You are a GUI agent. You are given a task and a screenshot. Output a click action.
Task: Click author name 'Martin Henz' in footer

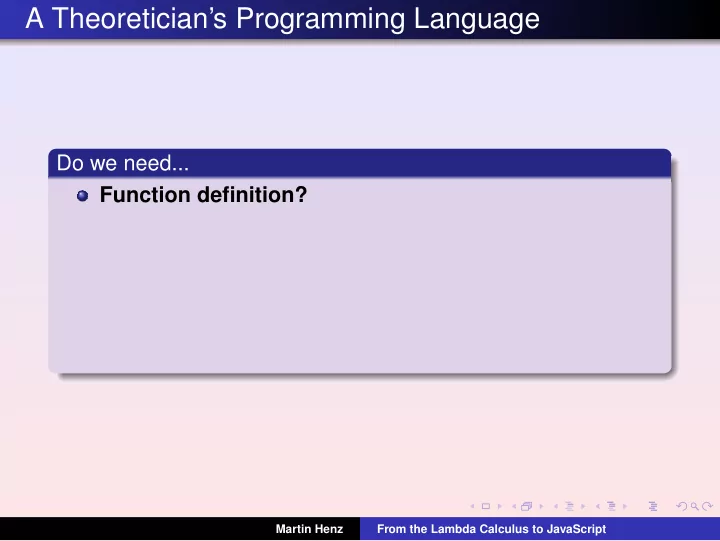click(x=309, y=529)
